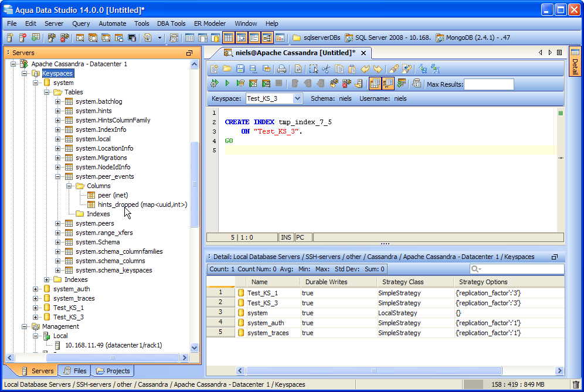Click the Print icon in the query toolbar
The height and width of the screenshot is (392, 584).
pos(282,69)
